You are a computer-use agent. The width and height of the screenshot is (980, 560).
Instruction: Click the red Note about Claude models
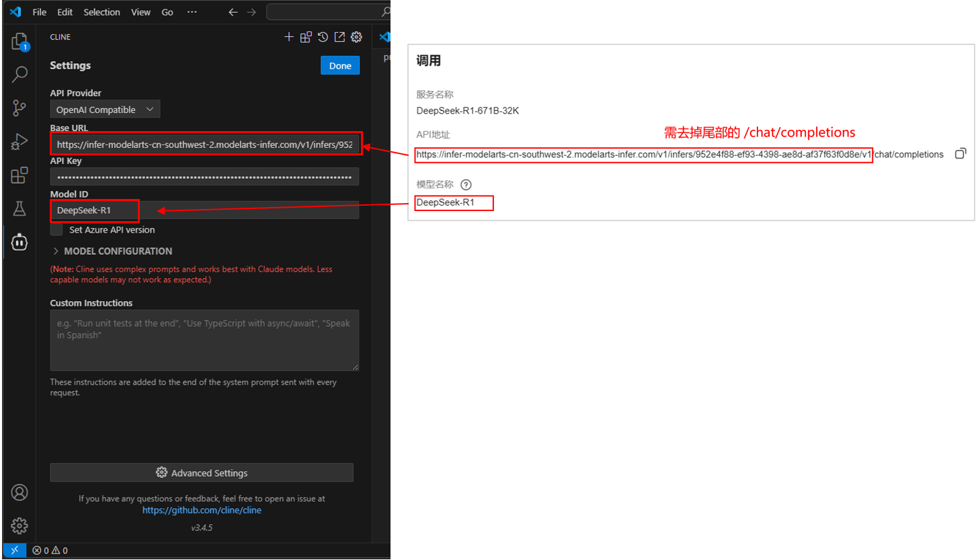tap(191, 274)
